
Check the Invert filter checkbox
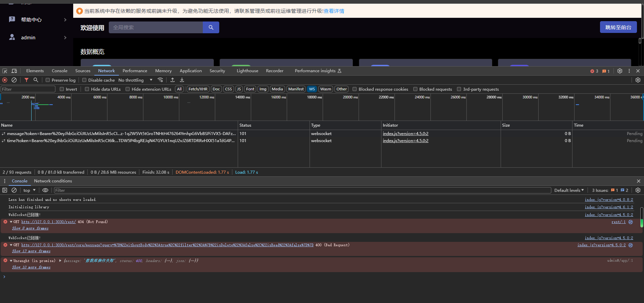pos(62,89)
